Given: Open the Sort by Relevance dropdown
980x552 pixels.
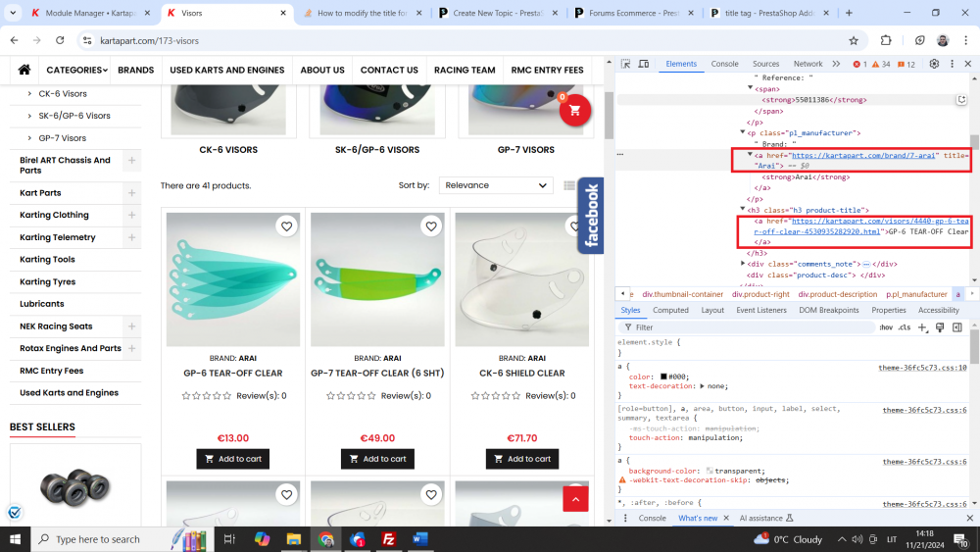Looking at the screenshot, I should click(x=496, y=185).
